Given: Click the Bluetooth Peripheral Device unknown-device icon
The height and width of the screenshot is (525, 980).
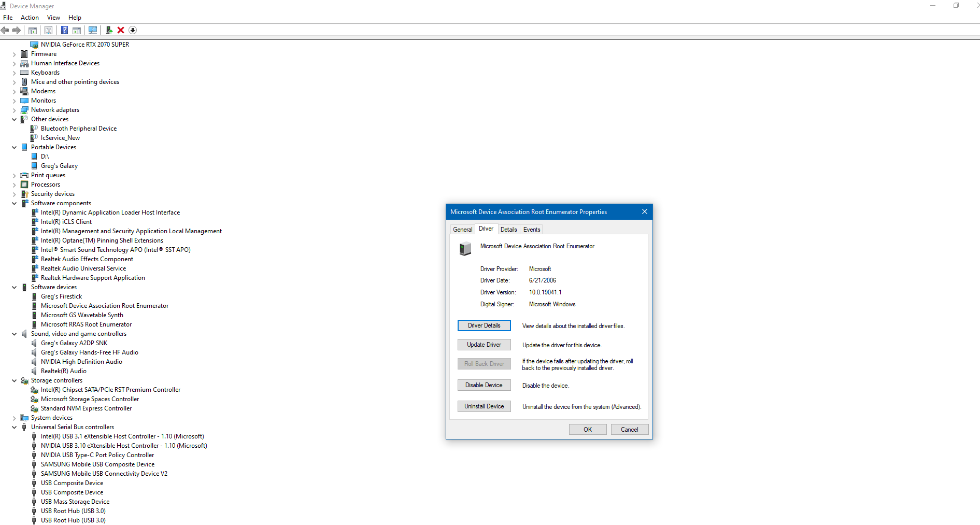Looking at the screenshot, I should coord(34,129).
